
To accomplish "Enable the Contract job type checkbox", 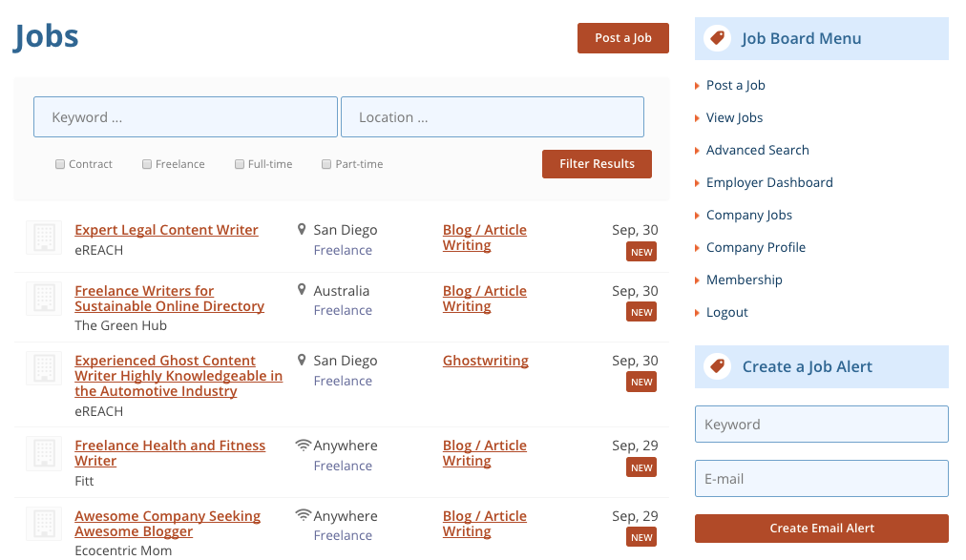I will (60, 164).
